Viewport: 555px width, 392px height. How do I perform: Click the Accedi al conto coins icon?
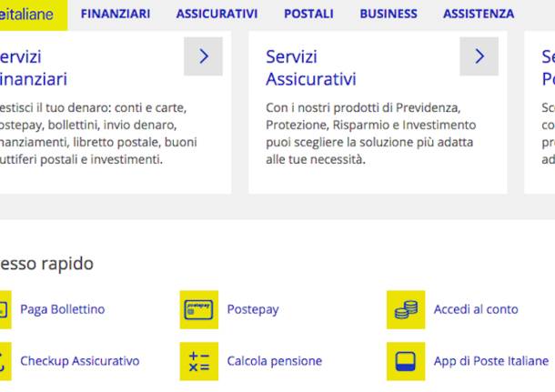click(406, 309)
